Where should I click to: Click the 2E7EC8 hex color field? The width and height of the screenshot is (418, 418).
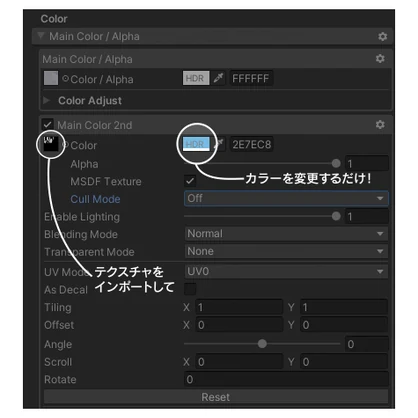click(251, 144)
